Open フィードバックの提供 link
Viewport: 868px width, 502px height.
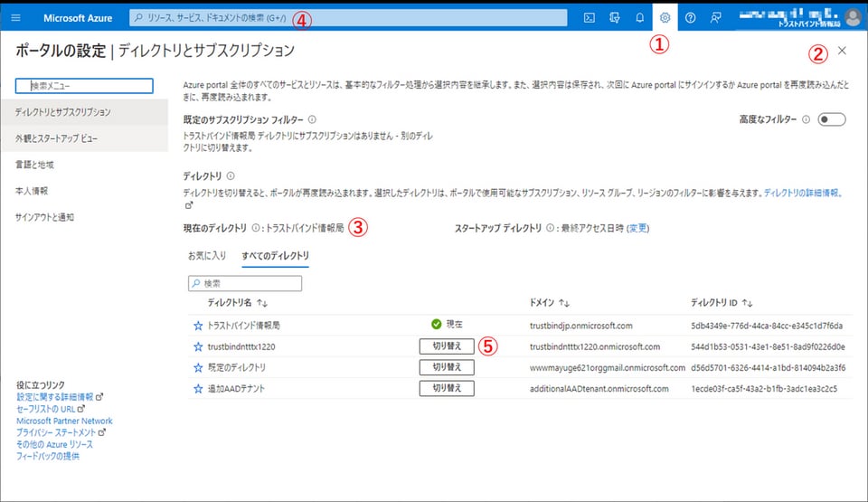pos(48,456)
